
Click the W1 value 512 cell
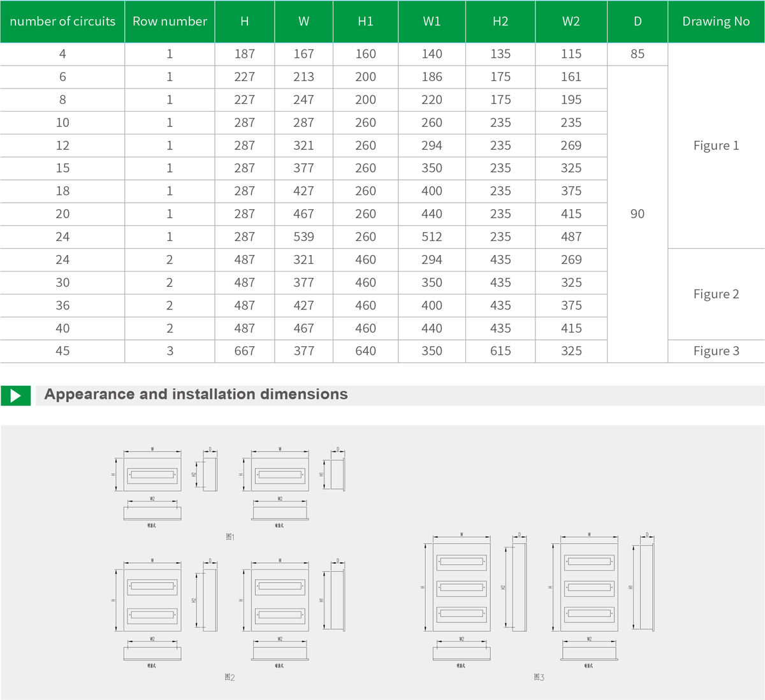(x=432, y=237)
